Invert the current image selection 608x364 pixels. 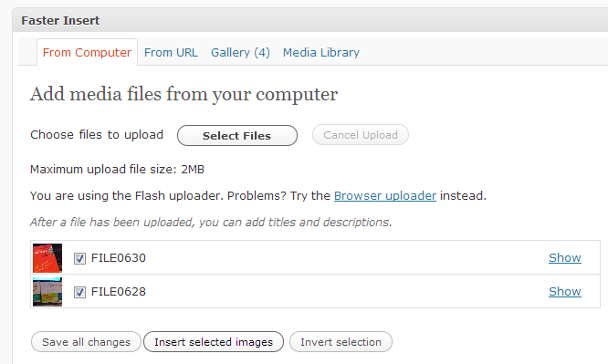point(341,342)
